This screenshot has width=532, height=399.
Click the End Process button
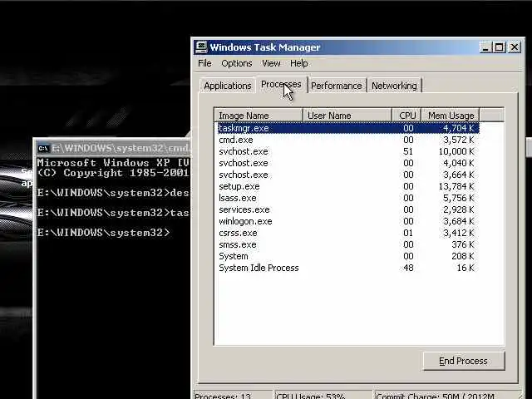[x=464, y=361]
